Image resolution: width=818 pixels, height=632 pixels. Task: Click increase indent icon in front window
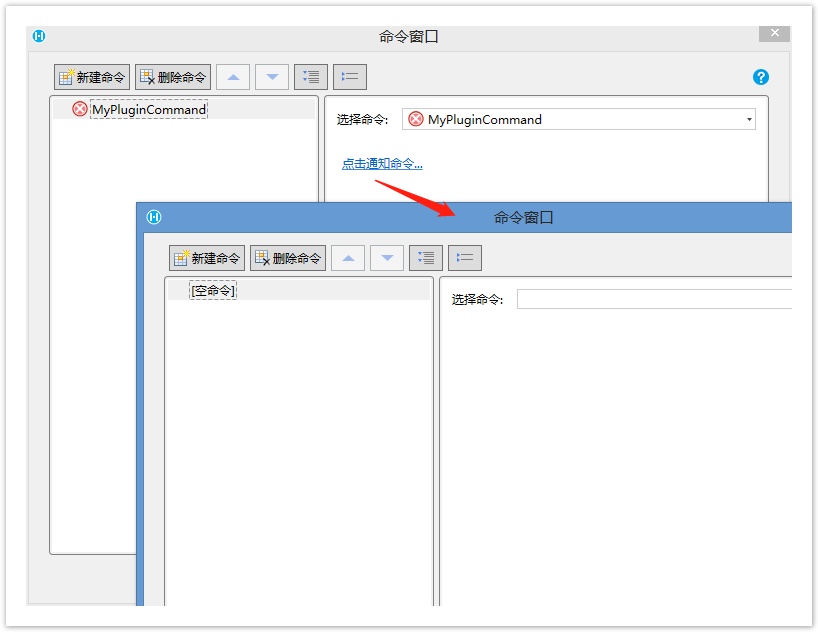[426, 258]
